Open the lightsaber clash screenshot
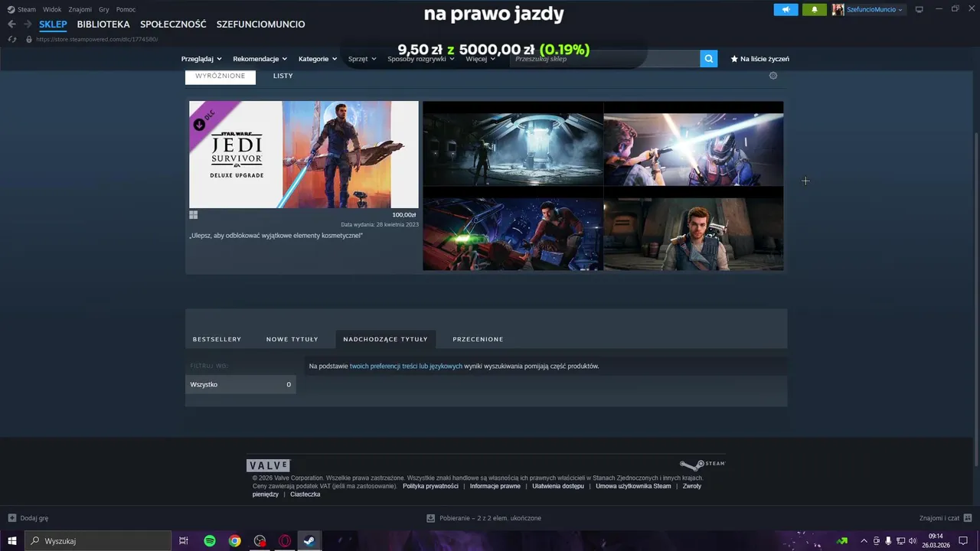980x551 pixels. (694, 144)
